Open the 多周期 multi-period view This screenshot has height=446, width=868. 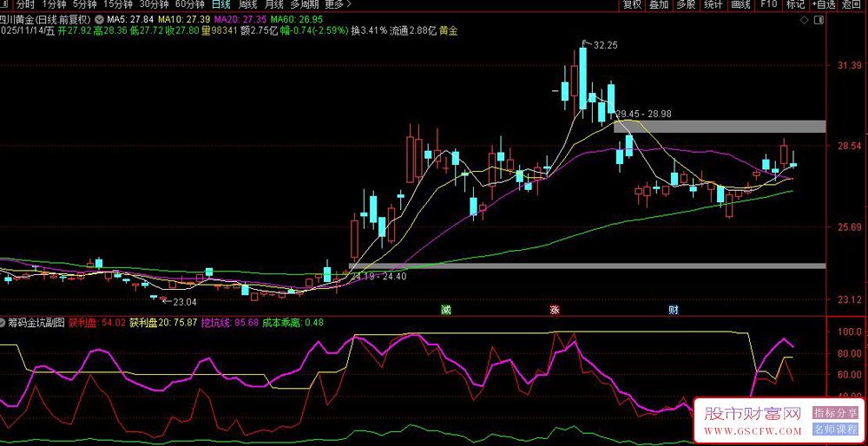point(305,5)
